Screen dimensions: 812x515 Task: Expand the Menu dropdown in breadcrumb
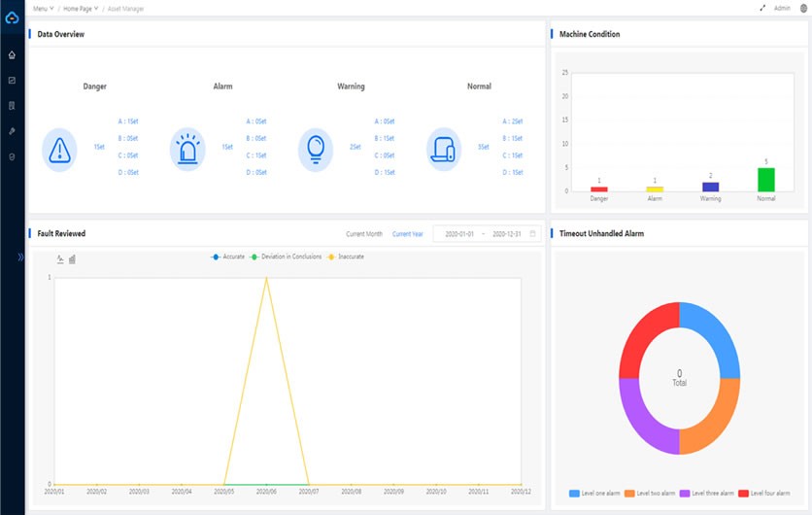point(43,8)
